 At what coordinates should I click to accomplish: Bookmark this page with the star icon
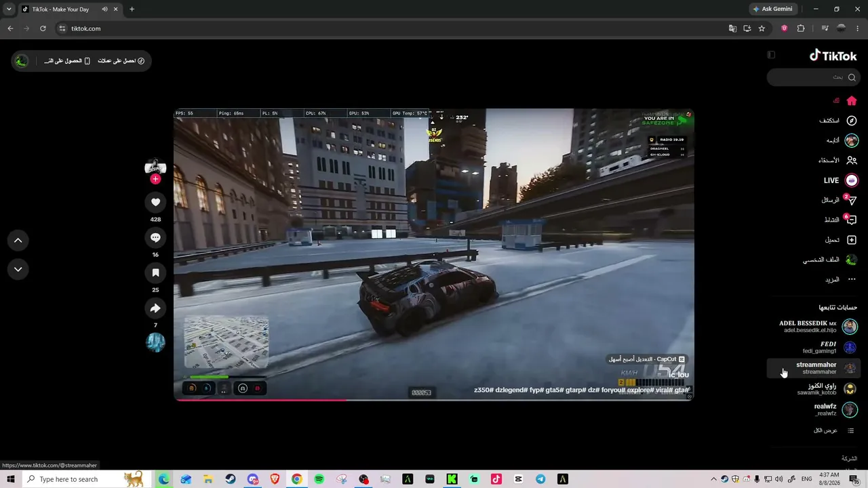pos(762,28)
